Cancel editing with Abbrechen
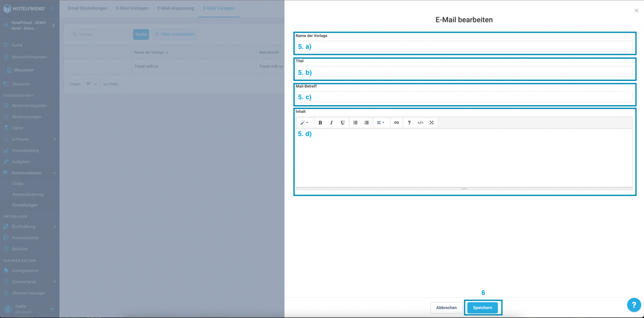644x318 pixels. click(446, 308)
